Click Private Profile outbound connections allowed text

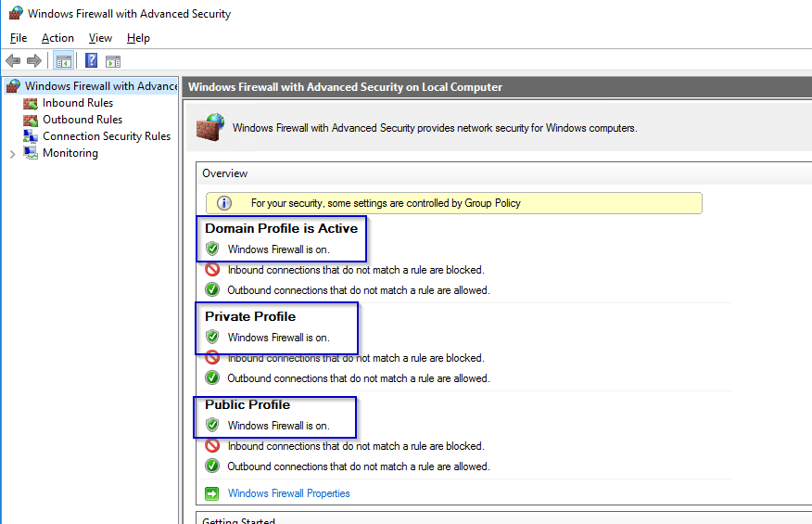359,378
